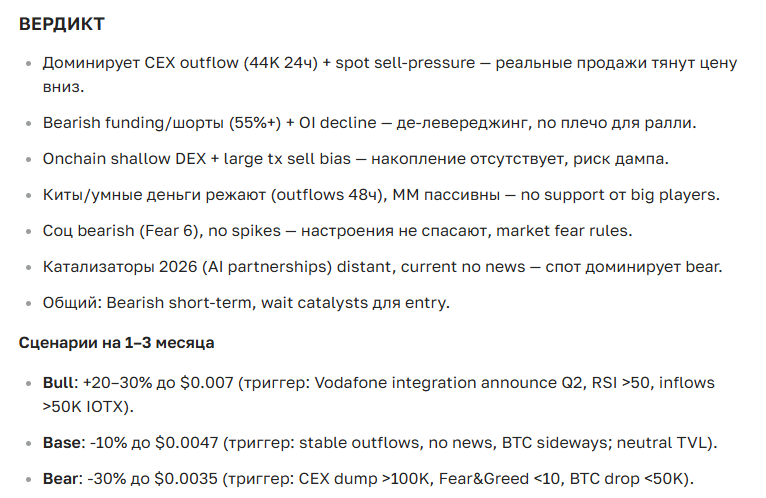The image size is (766, 498).
Task: Click the bold Bull scenario label
Action: pos(59,383)
